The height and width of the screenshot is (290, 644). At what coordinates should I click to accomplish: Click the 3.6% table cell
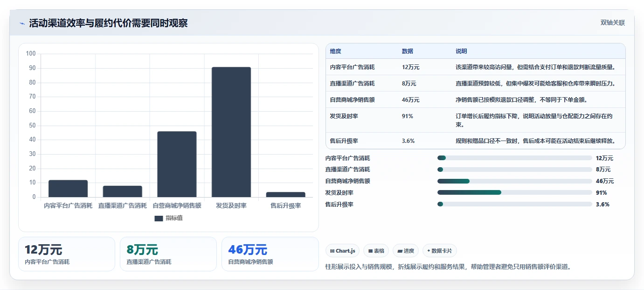tap(408, 141)
